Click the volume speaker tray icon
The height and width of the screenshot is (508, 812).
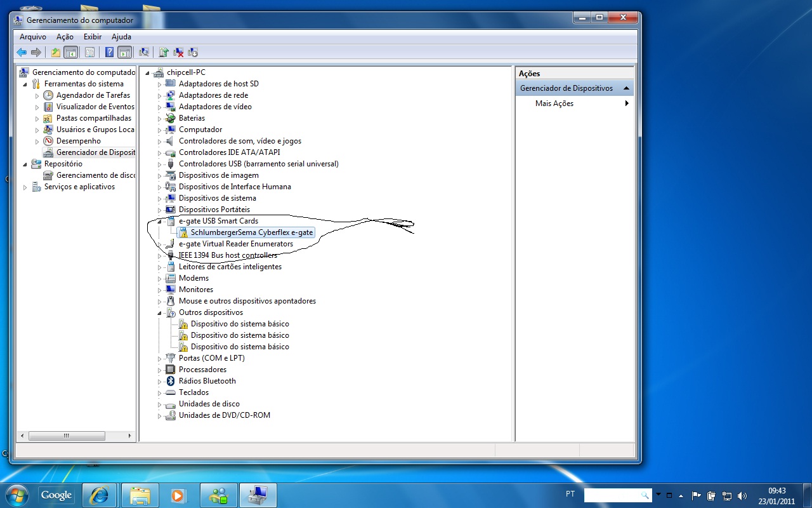[743, 495]
